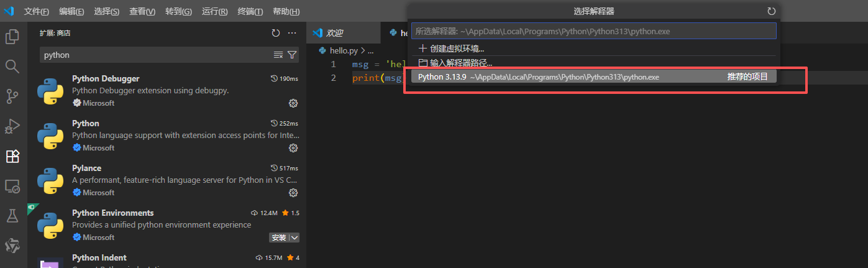Open the 终端(T) menu

click(250, 12)
